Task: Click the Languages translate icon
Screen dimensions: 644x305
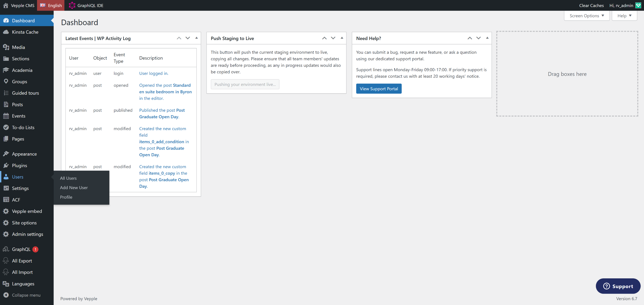Action: (x=6, y=284)
